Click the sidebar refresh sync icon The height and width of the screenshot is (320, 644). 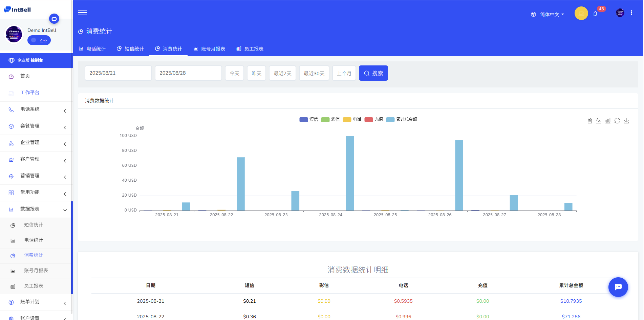point(54,19)
